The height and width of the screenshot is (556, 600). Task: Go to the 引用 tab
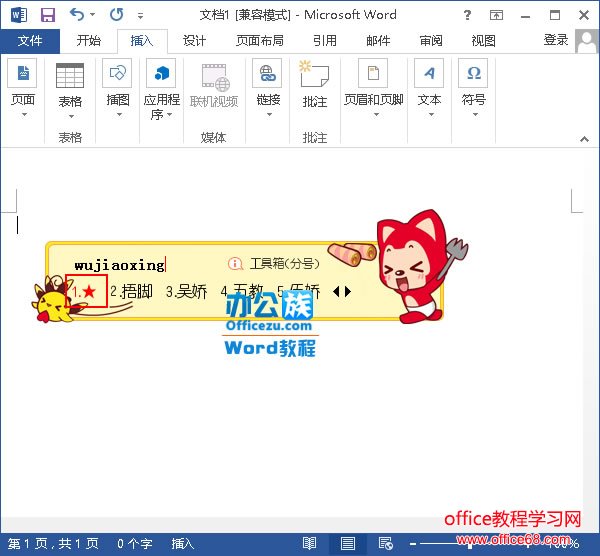(x=324, y=41)
